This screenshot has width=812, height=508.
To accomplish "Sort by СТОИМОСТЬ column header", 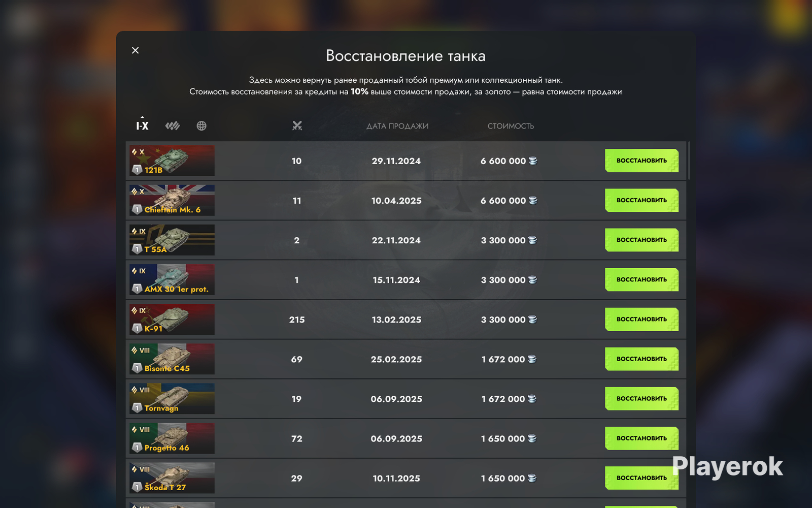I will coord(511,126).
